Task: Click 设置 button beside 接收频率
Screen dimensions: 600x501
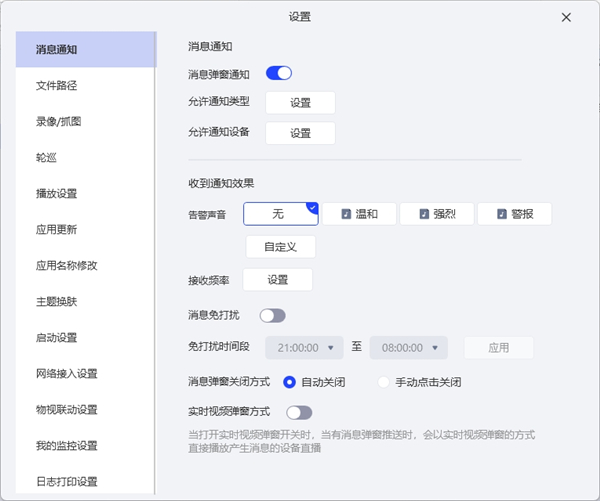Action: (x=277, y=280)
